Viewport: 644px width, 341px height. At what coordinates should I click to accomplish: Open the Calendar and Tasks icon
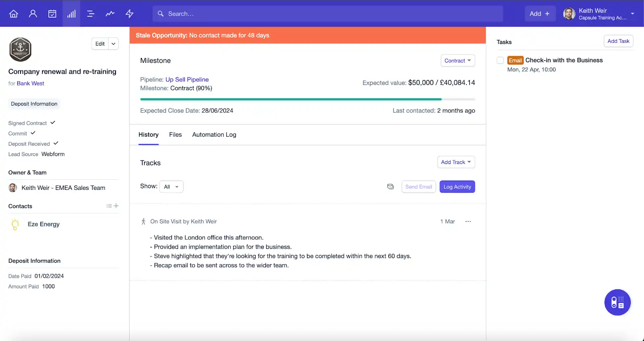[x=52, y=14]
